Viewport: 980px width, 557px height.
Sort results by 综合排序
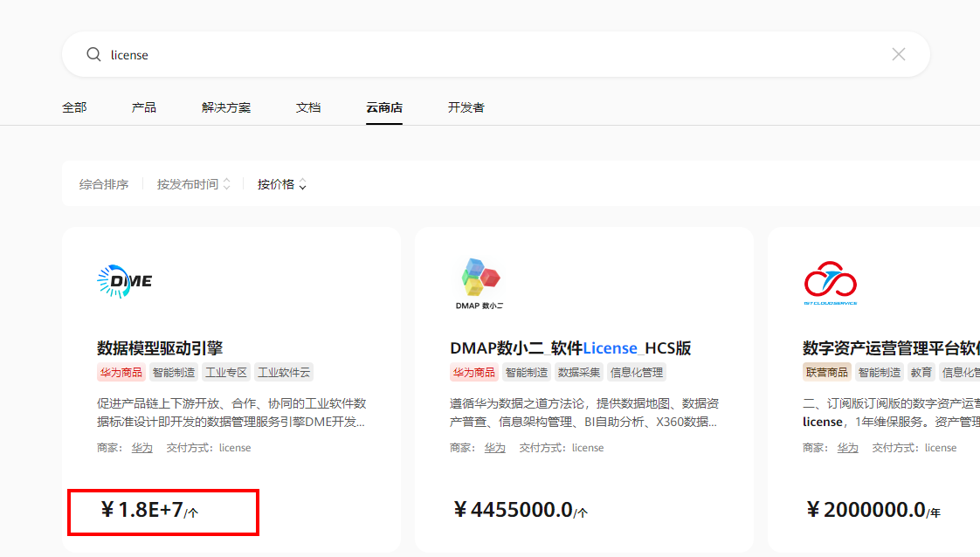[x=104, y=184]
